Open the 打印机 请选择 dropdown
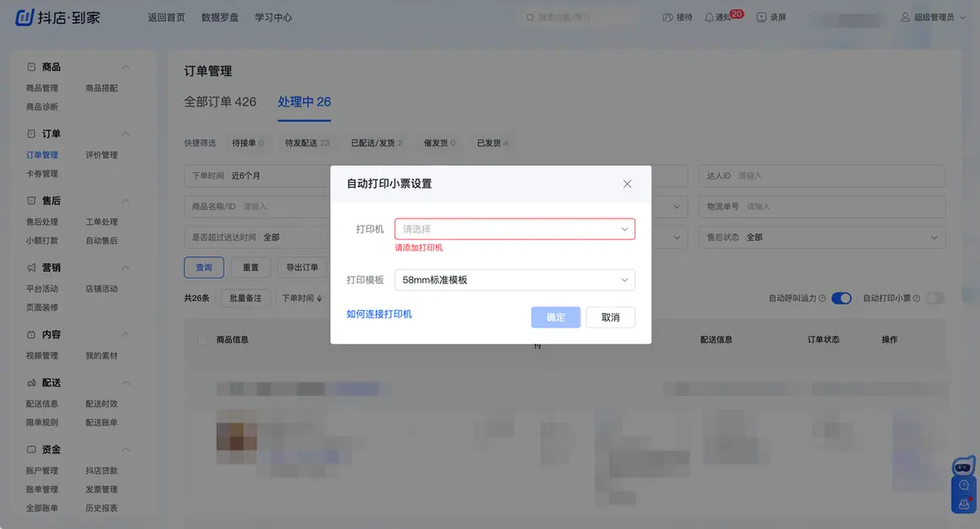Image resolution: width=980 pixels, height=529 pixels. (x=514, y=229)
